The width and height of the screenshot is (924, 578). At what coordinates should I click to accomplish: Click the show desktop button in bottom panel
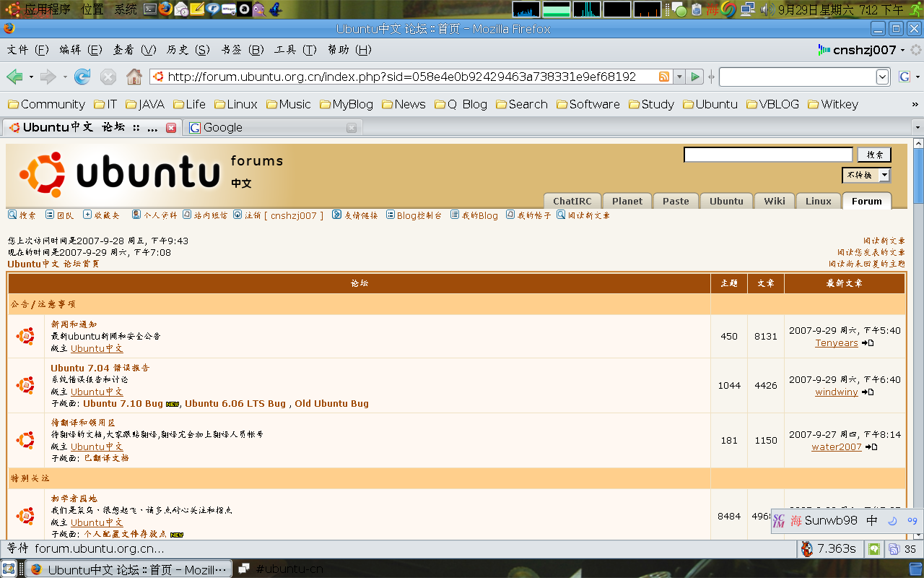(9, 569)
